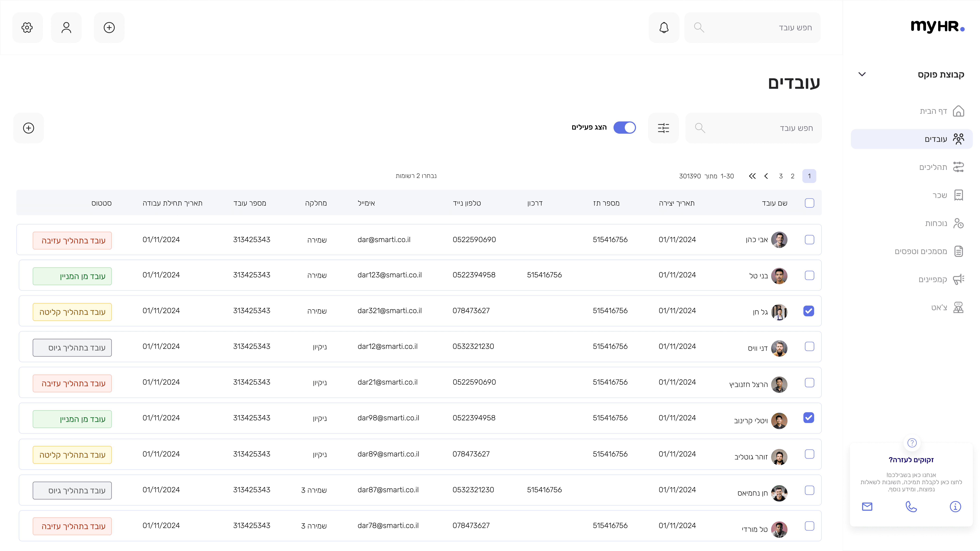
Task: Go to page 1 of the table
Action: tap(809, 176)
